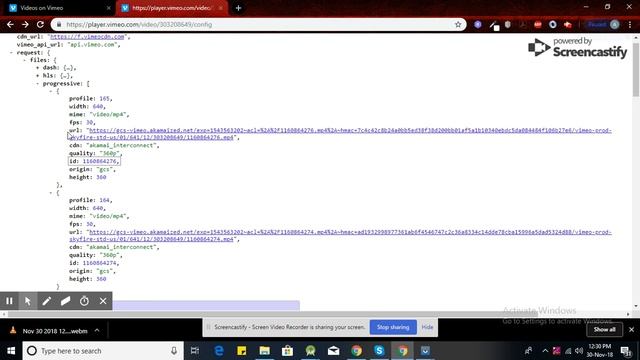Go forward in browser history
Viewport: 640px width, 360px height.
[25, 24]
